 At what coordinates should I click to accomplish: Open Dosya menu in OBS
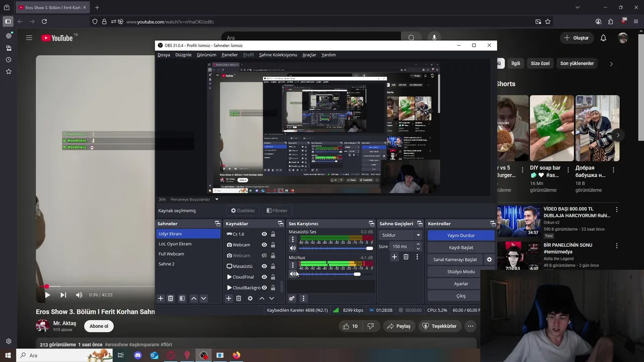[164, 55]
